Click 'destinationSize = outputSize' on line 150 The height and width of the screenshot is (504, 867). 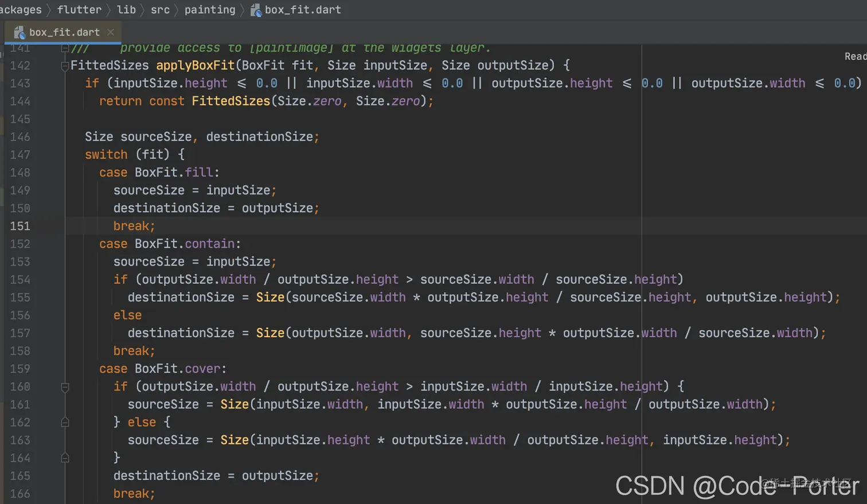click(213, 208)
